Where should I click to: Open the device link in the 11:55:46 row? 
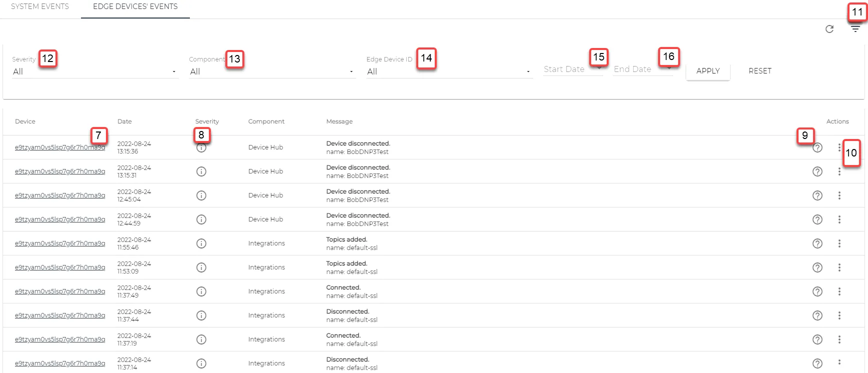(x=60, y=243)
